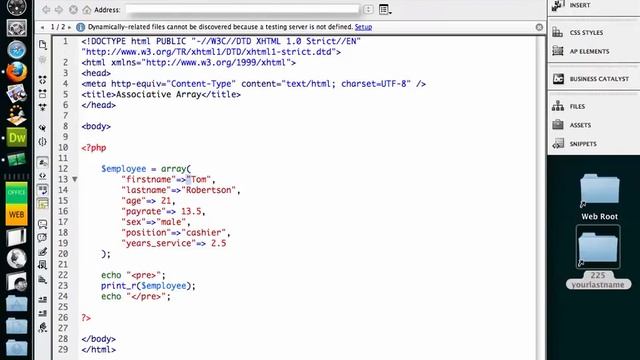Dismiss the testing server notification bar
640x360 pixels.
click(x=539, y=27)
